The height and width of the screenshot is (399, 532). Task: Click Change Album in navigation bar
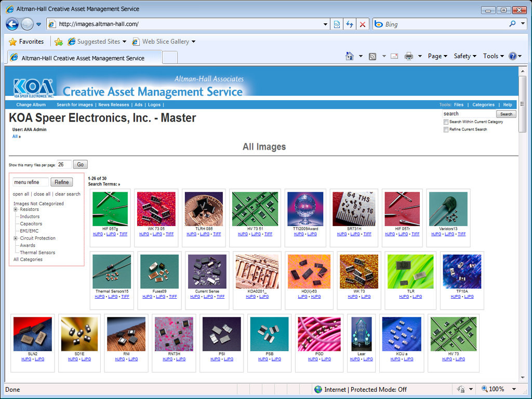point(31,105)
